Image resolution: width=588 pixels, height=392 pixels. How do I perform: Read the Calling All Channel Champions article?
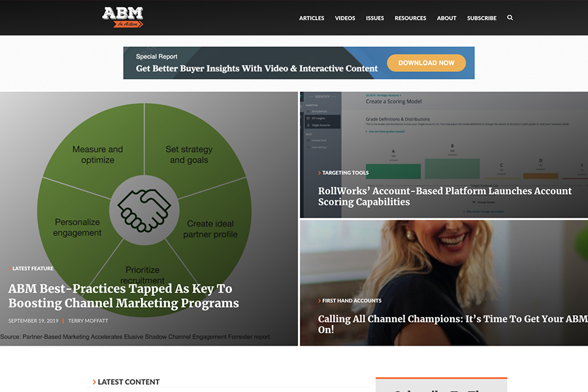(453, 324)
